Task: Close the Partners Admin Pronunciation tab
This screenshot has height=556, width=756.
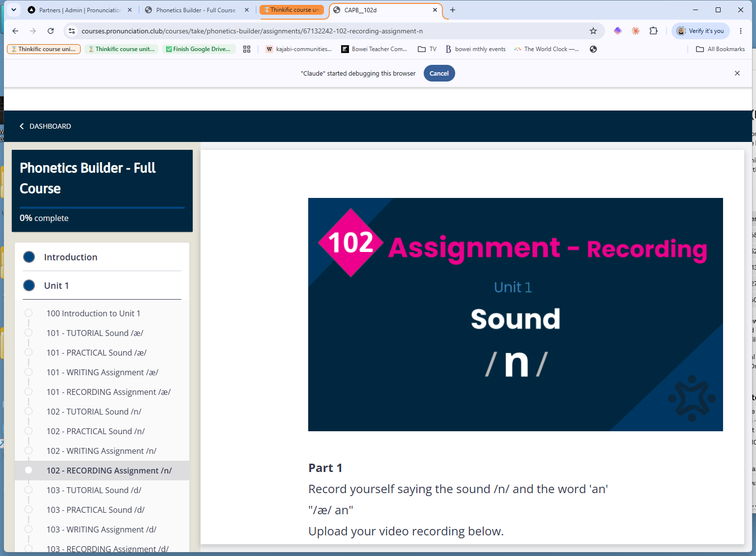Action: pos(130,10)
